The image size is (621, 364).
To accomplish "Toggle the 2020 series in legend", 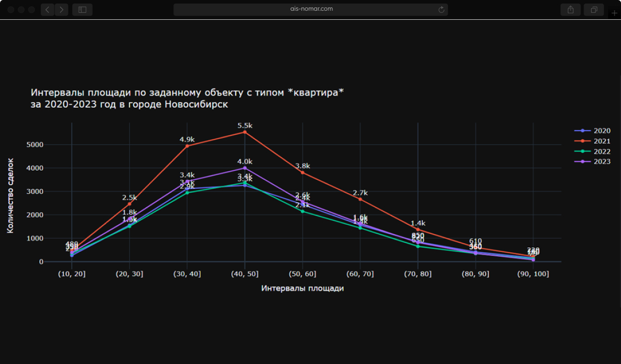I will pyautogui.click(x=592, y=131).
